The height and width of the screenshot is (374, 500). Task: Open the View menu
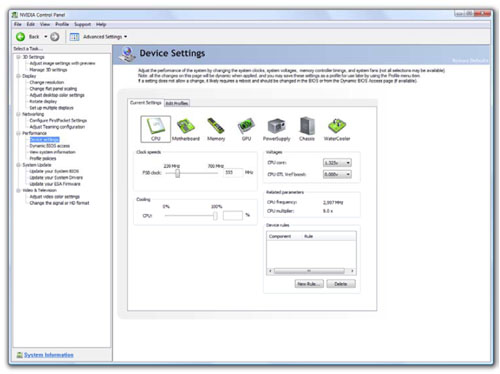pos(45,24)
